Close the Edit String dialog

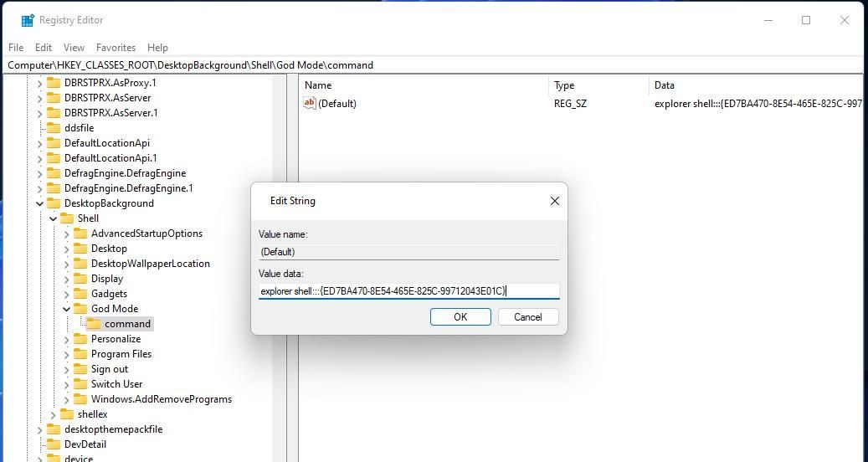[555, 201]
